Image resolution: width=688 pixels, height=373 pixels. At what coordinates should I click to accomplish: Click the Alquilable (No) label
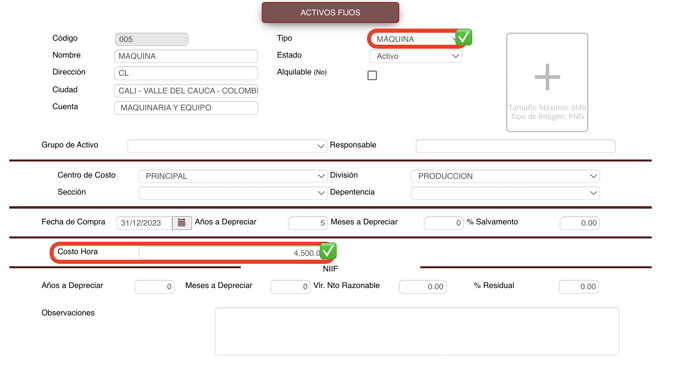click(x=302, y=72)
